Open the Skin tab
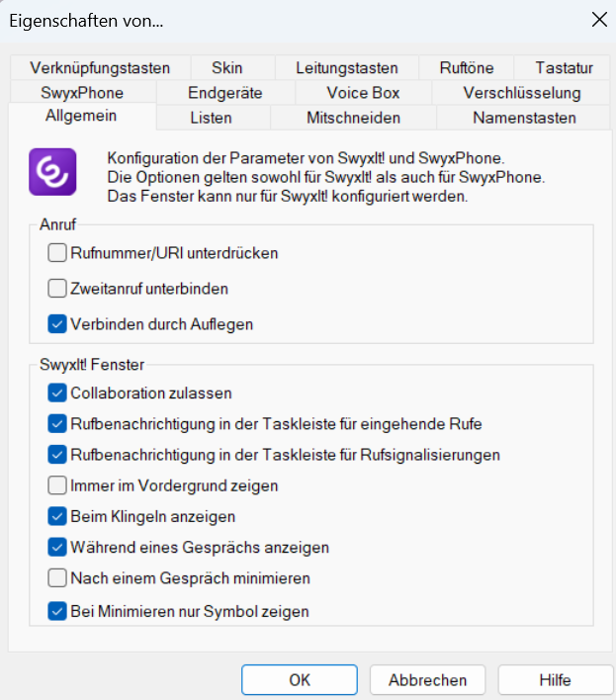This screenshot has width=616, height=700. coord(227,68)
